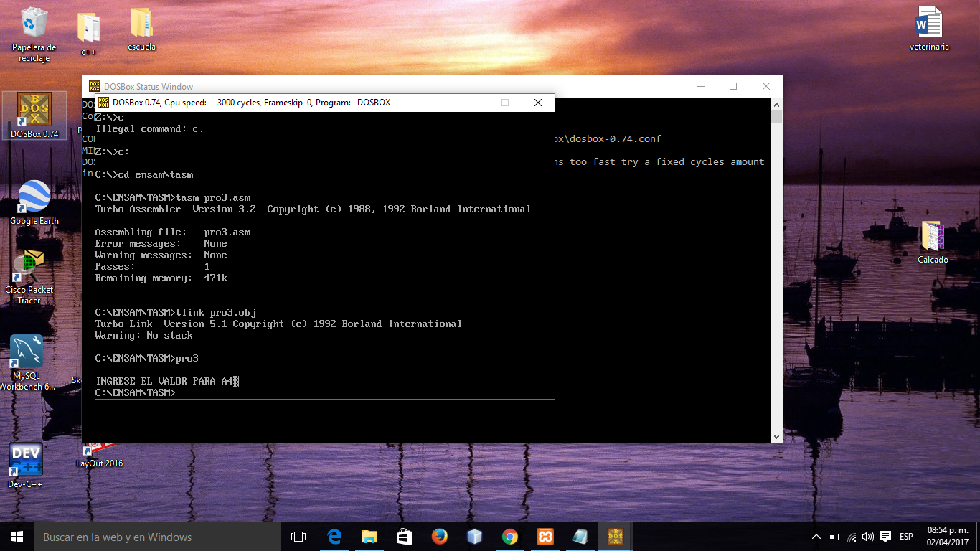Open Task View from the taskbar
This screenshot has height=551, width=980.
298,537
